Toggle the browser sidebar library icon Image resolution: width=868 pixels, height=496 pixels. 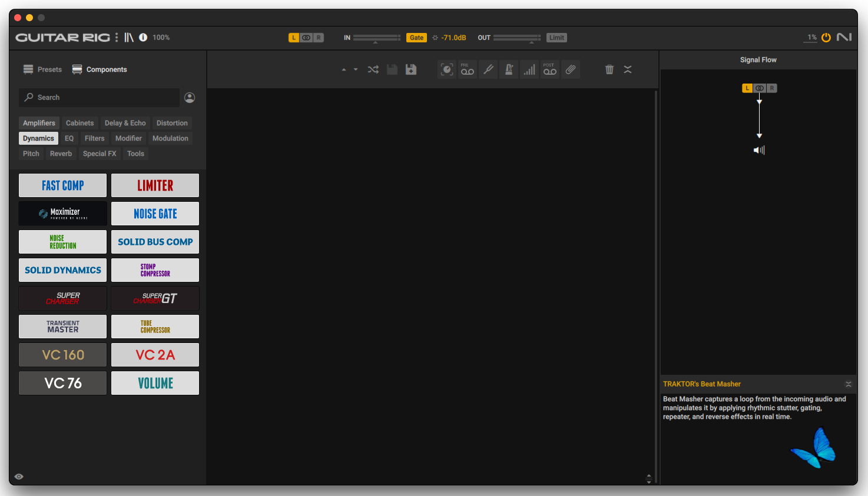[x=128, y=37]
